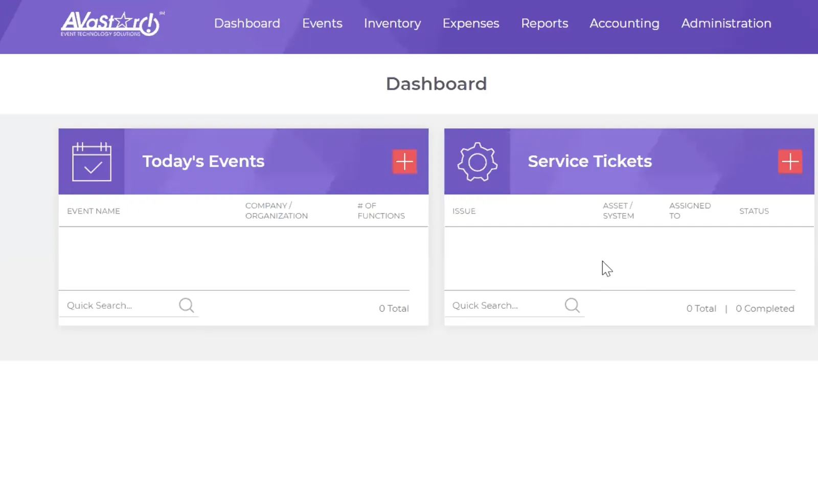Sort tickets by Status column header

click(754, 211)
